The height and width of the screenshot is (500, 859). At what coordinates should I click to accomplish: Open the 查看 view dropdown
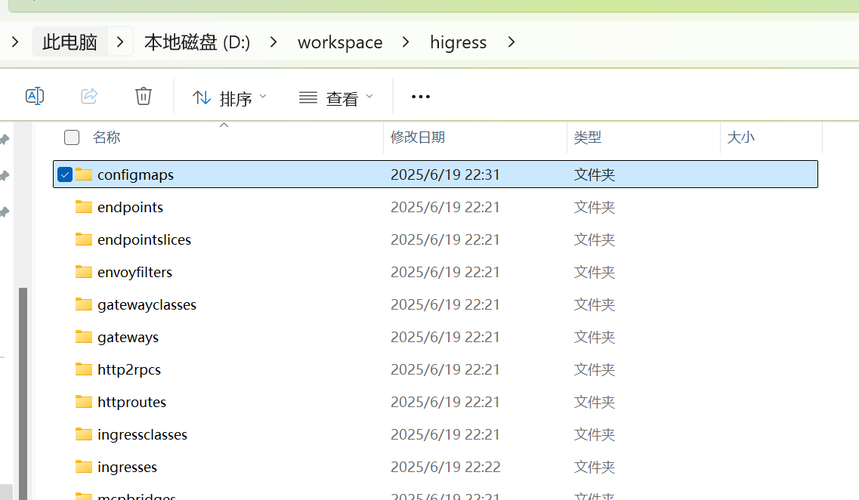tap(336, 98)
